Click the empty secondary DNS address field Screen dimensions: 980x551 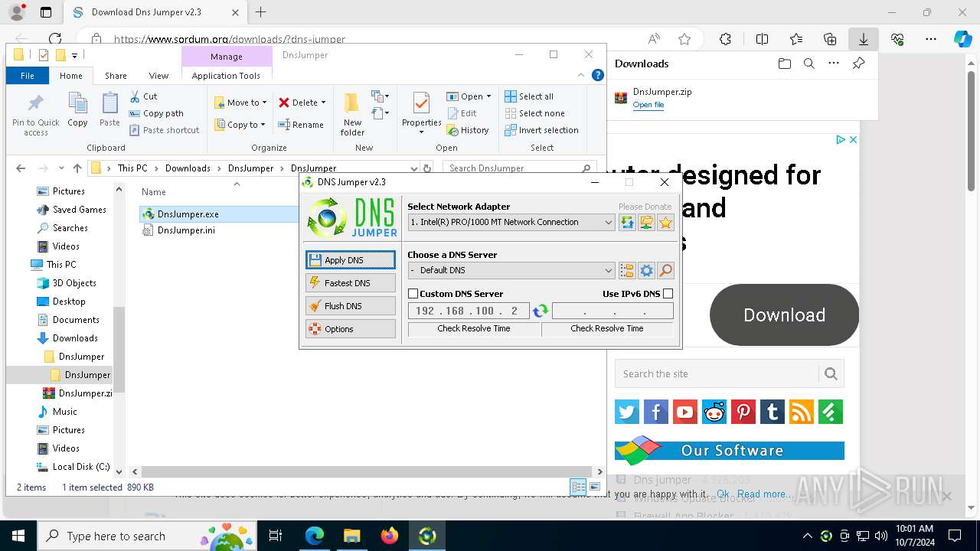[x=612, y=311]
